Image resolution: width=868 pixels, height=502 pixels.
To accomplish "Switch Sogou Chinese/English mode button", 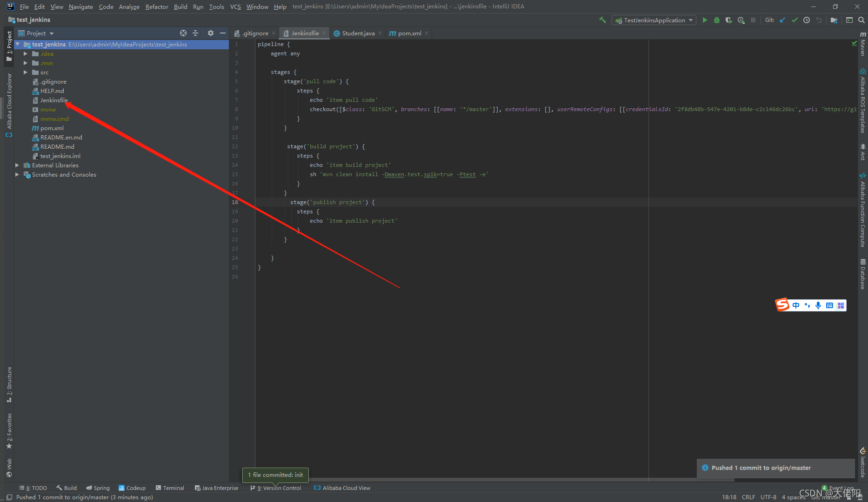I will click(x=796, y=305).
